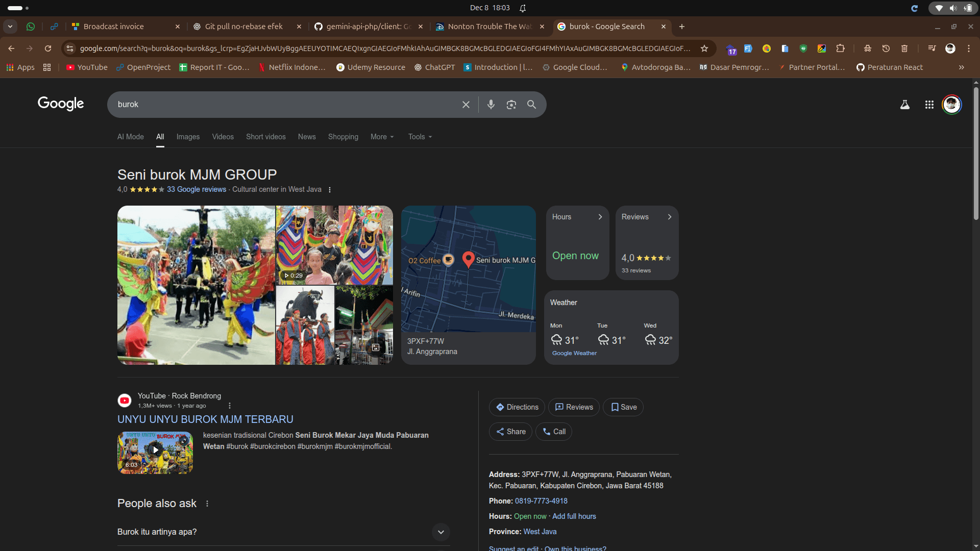Open system volume indicator
Image resolution: width=980 pixels, height=551 pixels.
[x=953, y=8]
